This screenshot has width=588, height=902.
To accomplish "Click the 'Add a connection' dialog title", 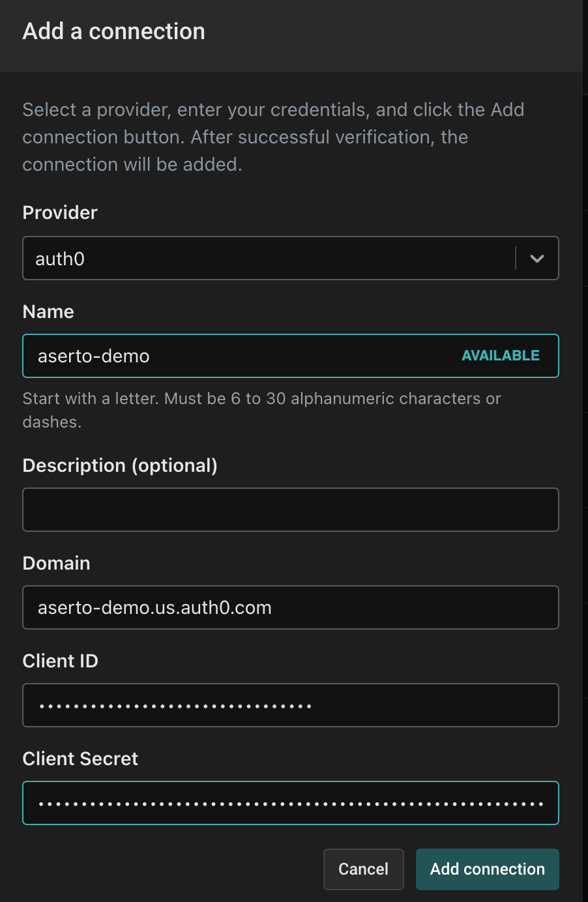I will 114,31.
